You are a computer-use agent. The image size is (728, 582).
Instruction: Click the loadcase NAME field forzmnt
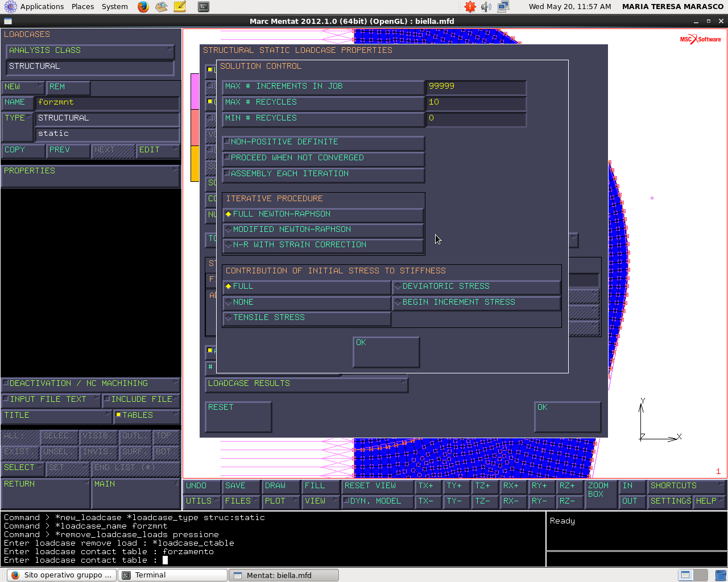pyautogui.click(x=107, y=103)
